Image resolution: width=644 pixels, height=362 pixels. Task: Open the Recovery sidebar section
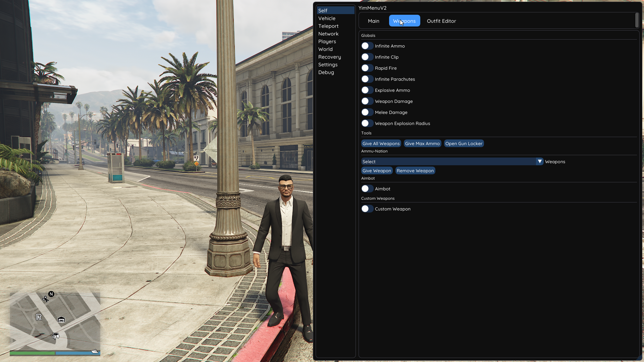pos(329,57)
